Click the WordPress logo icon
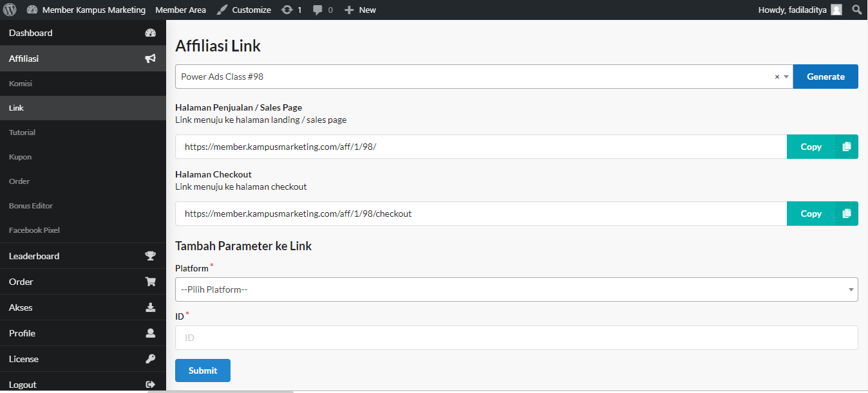868x393 pixels. click(10, 10)
